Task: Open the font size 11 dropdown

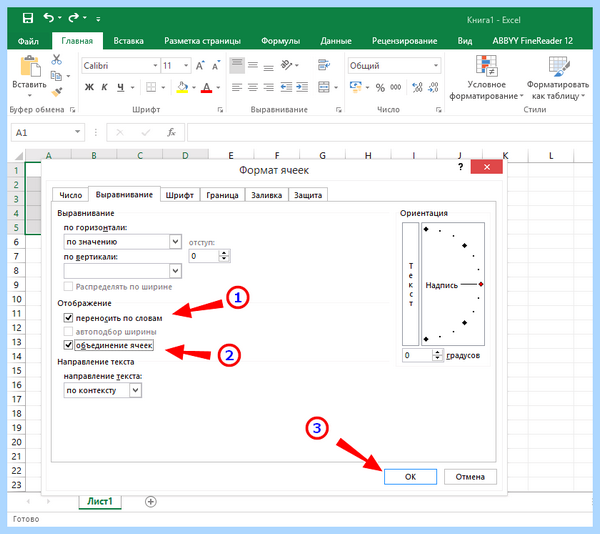Action: coord(186,66)
